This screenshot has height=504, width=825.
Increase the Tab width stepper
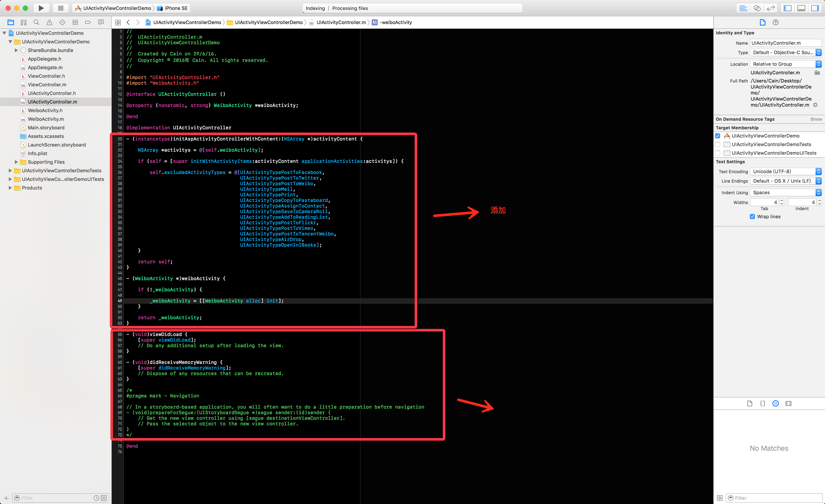[x=782, y=201]
